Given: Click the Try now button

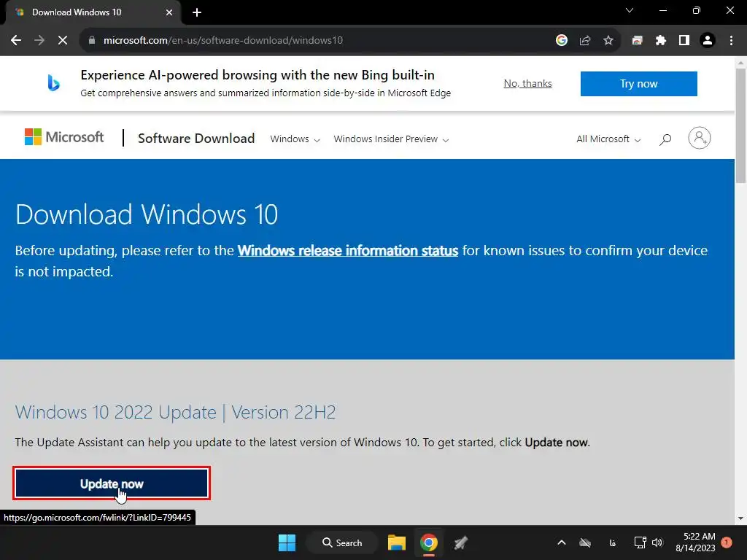Looking at the screenshot, I should point(639,84).
